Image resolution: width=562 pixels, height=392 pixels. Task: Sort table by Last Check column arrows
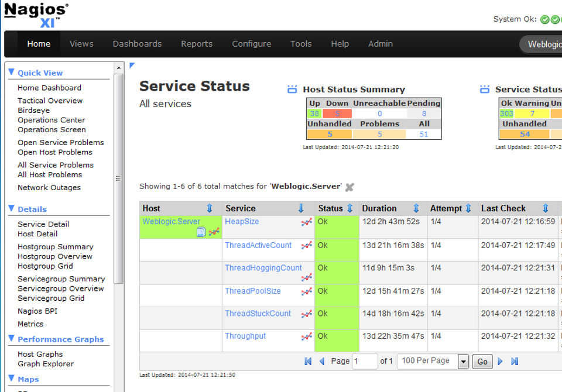[546, 208]
